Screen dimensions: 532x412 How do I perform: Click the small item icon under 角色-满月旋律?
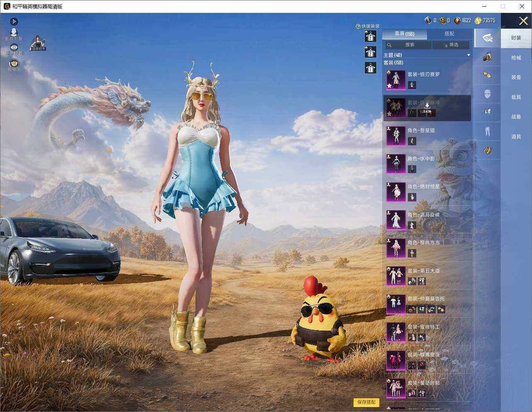pyautogui.click(x=412, y=225)
